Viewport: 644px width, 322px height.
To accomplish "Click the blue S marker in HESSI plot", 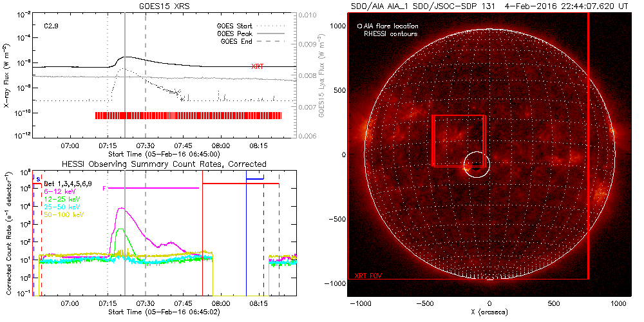I will coord(38,178).
